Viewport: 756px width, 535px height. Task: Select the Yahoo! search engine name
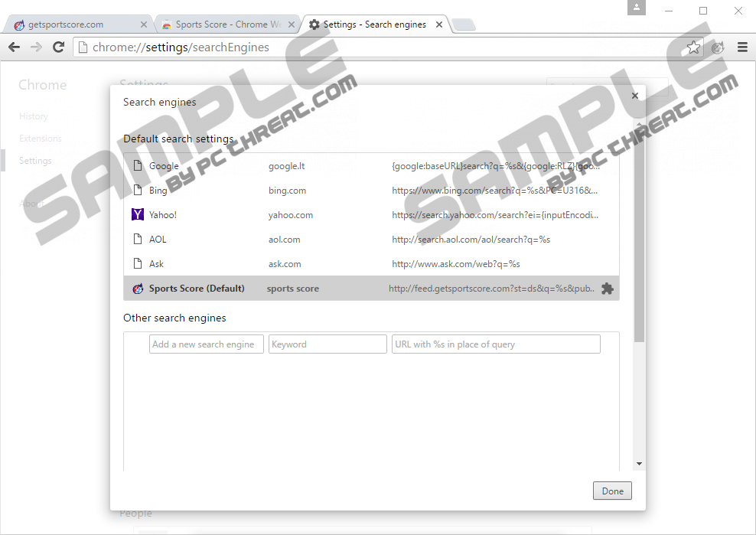[163, 214]
